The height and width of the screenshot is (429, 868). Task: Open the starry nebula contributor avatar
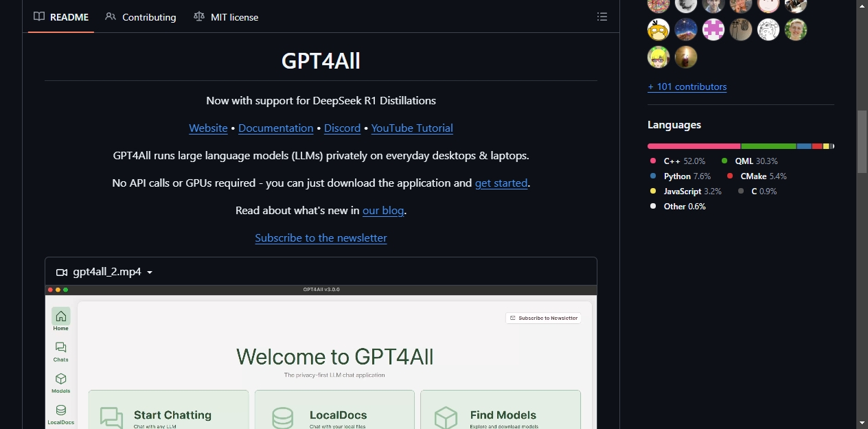[x=686, y=30]
